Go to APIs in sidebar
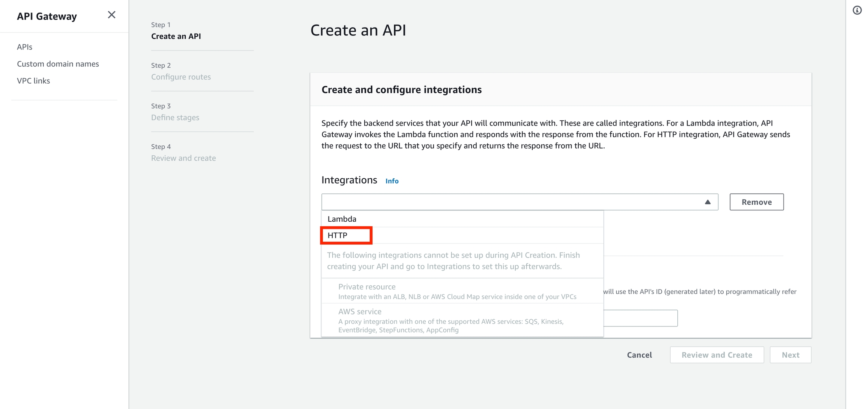868x409 pixels. pyautogui.click(x=24, y=47)
